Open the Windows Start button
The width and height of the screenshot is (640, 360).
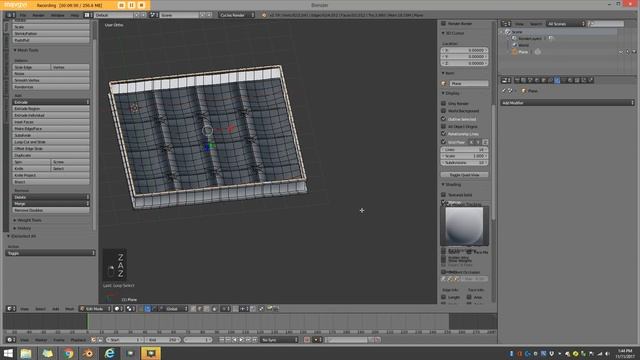coord(8,353)
